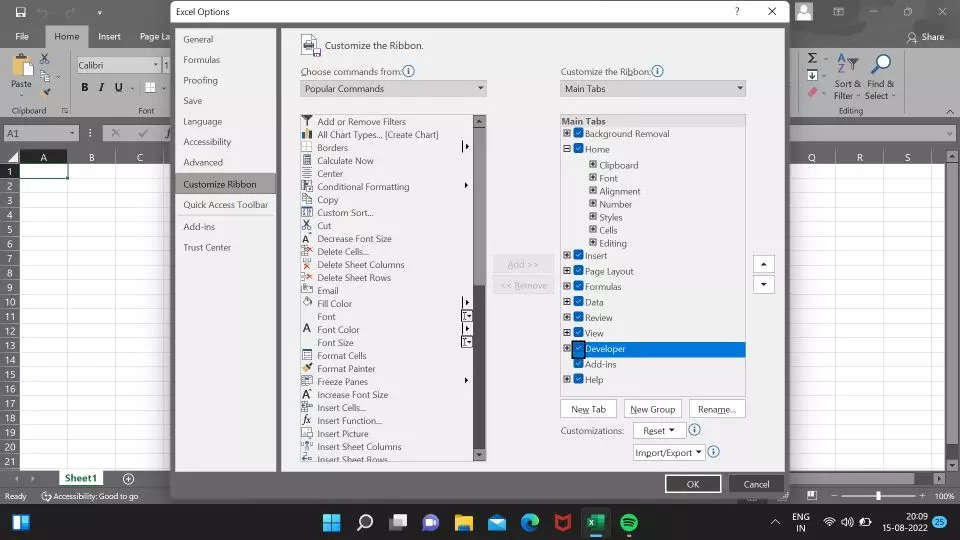Select the Format Painter brush icon
Image resolution: width=960 pixels, height=540 pixels.
pos(307,368)
